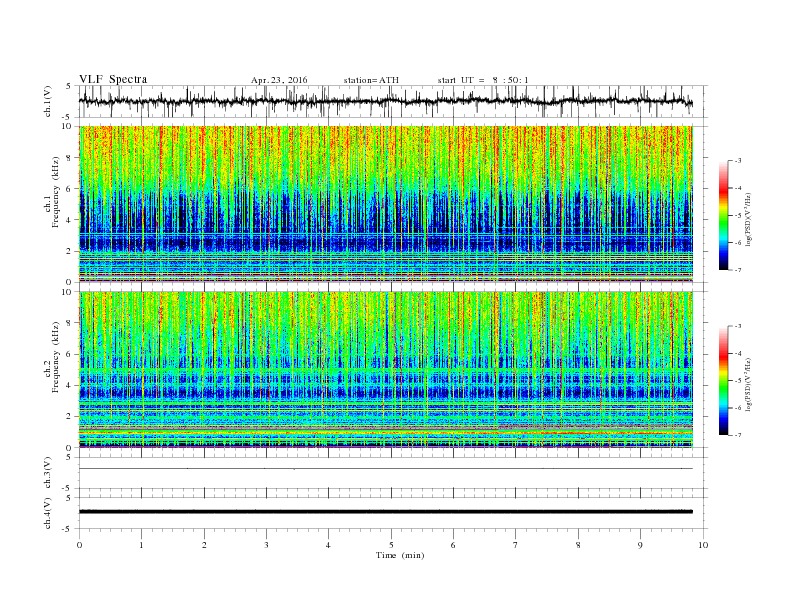Click time axis tick label "8"
Viewport: 792px width, 612px height.
[578, 545]
